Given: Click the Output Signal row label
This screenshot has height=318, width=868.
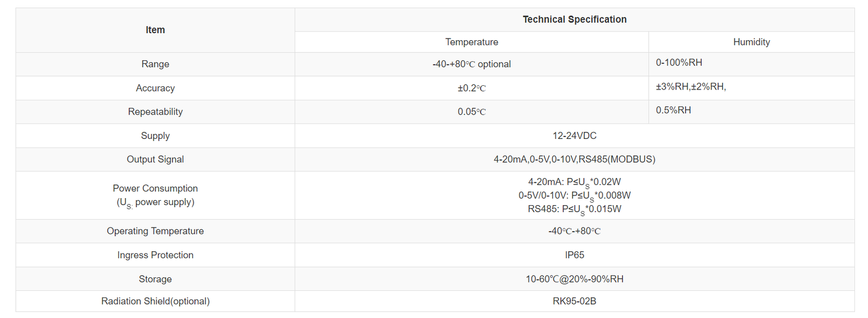Looking at the screenshot, I should [155, 160].
